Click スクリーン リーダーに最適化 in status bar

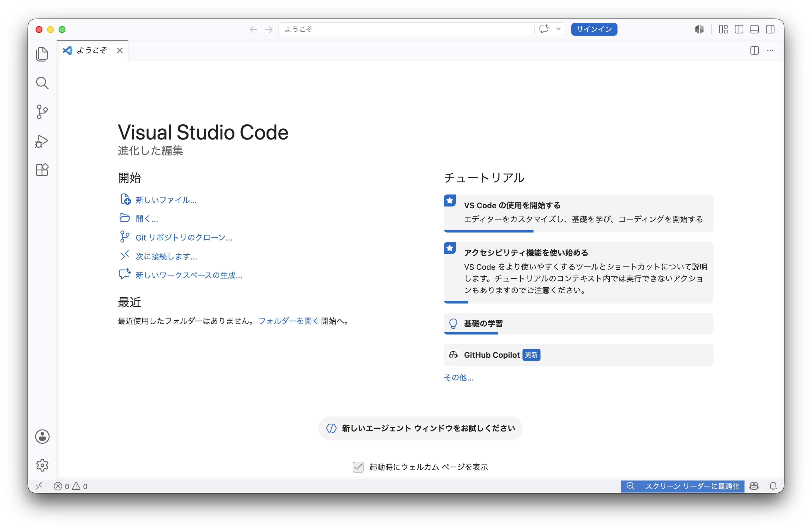[x=683, y=486]
